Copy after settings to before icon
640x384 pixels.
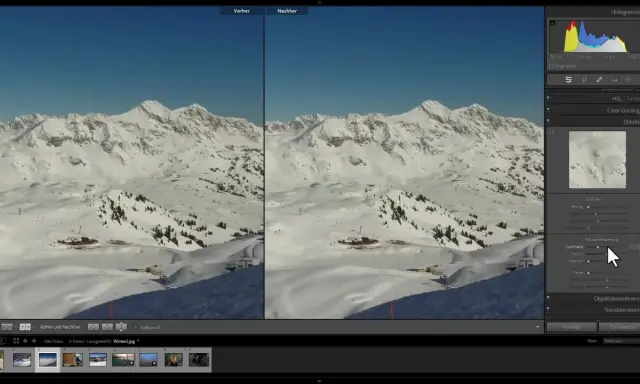(107, 327)
